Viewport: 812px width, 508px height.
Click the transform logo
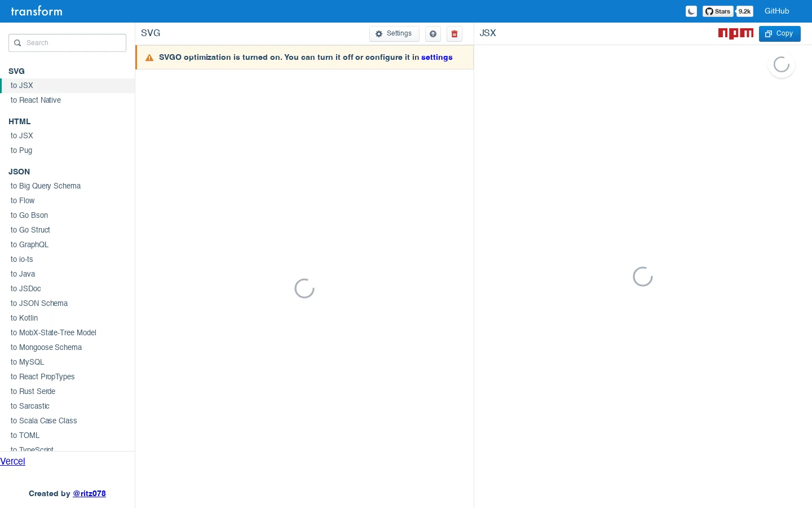[37, 11]
